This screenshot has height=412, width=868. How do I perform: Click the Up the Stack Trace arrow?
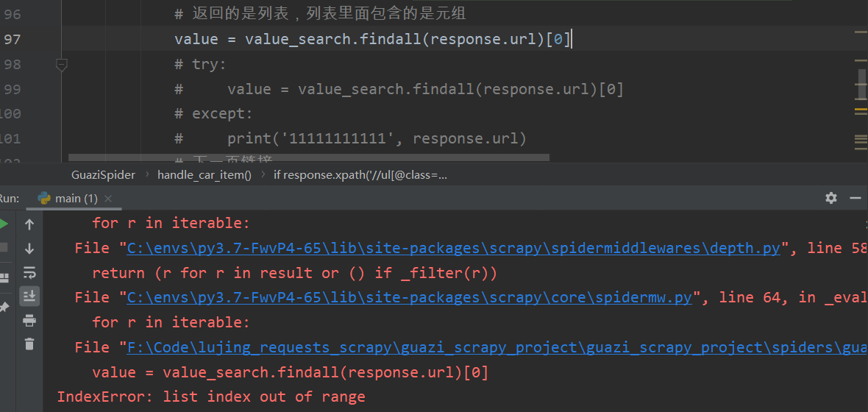(x=29, y=224)
